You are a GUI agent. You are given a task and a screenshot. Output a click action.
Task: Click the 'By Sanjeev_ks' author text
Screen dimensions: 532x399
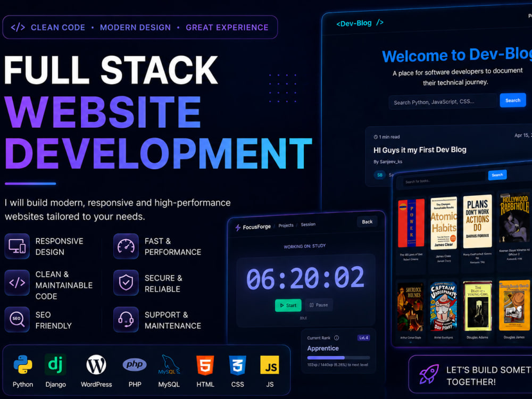(x=388, y=162)
